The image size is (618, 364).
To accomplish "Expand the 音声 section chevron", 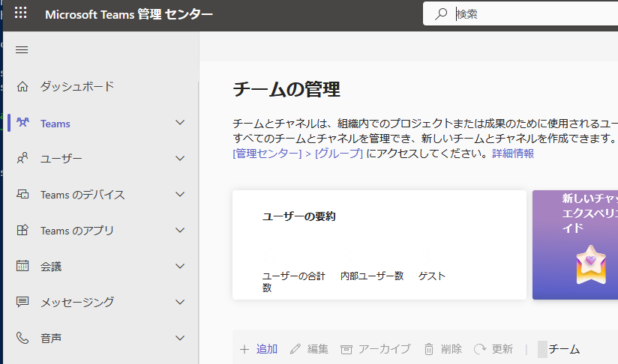I will pyautogui.click(x=180, y=338).
